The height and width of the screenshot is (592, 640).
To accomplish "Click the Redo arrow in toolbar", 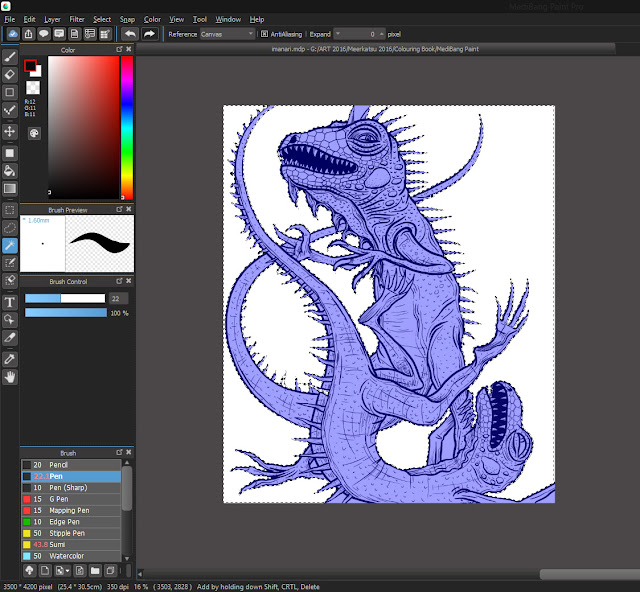I will pyautogui.click(x=149, y=34).
